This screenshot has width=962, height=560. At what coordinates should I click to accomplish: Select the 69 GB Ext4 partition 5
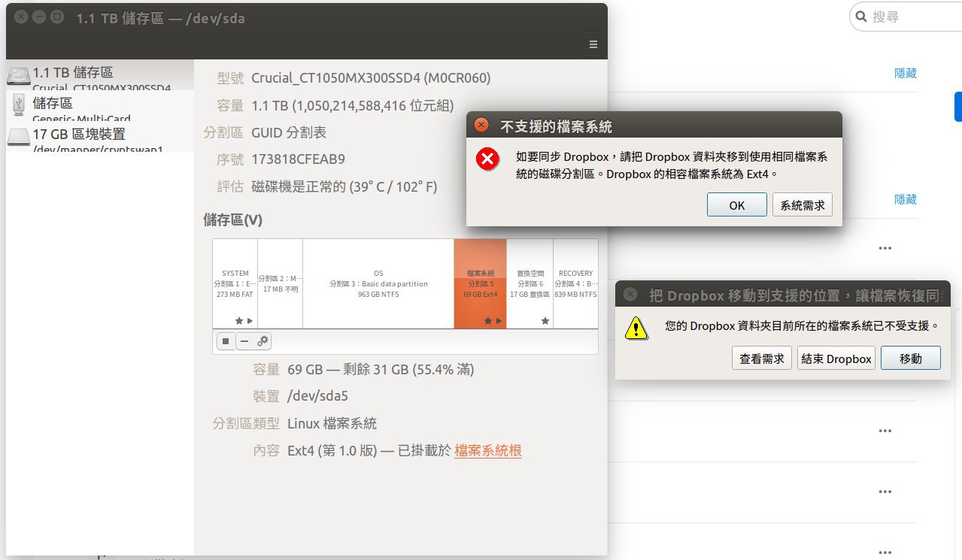481,283
